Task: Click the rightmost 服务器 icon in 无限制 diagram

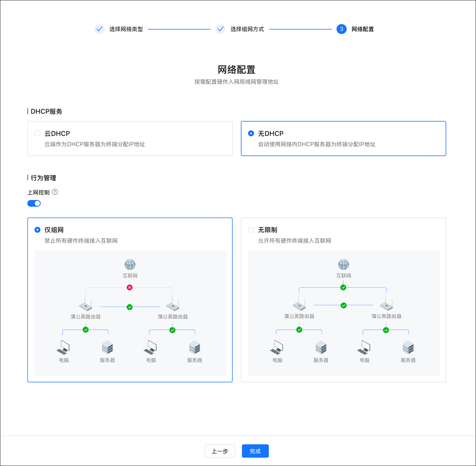Action: click(x=408, y=348)
